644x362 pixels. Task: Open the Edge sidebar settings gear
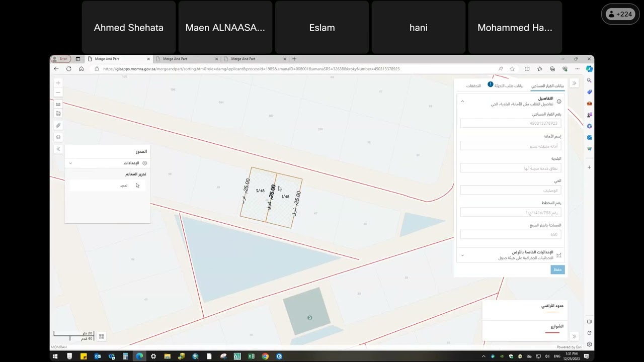[x=589, y=344]
